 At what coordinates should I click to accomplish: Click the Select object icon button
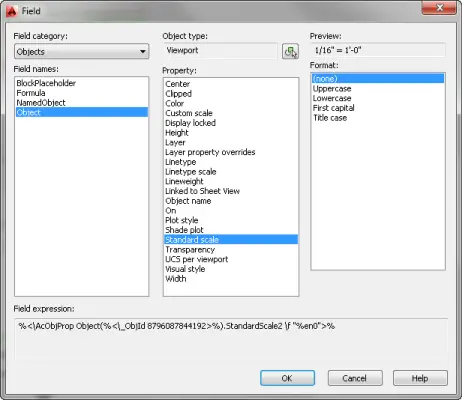point(290,51)
